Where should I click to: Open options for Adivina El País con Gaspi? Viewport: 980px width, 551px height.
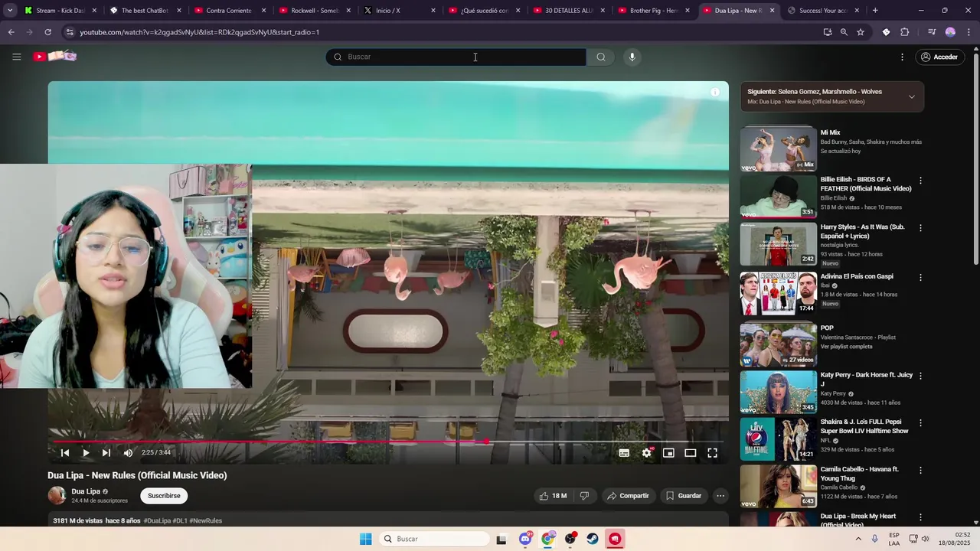[920, 277]
